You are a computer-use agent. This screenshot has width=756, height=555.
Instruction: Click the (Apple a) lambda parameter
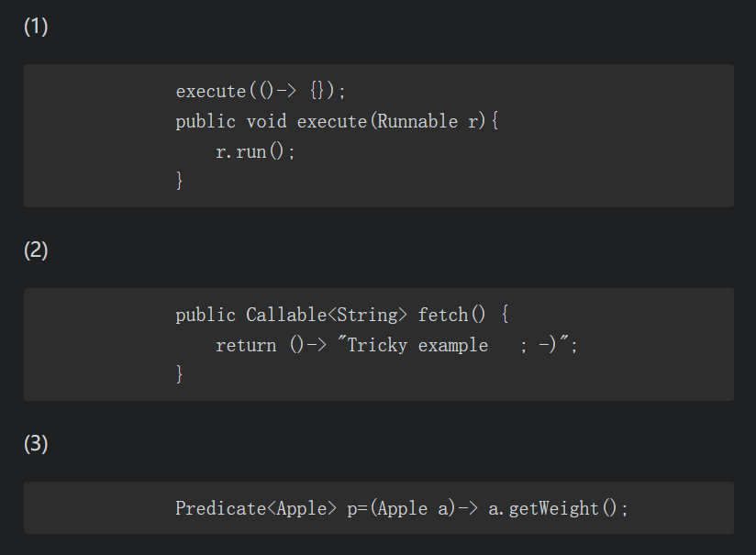point(414,508)
